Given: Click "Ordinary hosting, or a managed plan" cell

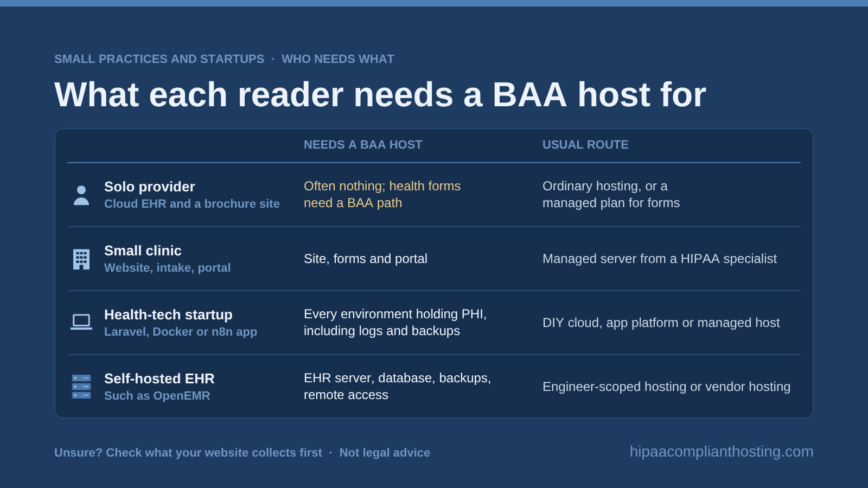Looking at the screenshot, I should coord(611,194).
